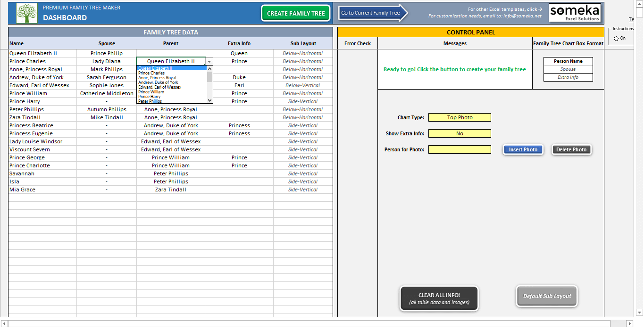Select the Prince George name cell
The height and width of the screenshot is (330, 644).
[42, 157]
